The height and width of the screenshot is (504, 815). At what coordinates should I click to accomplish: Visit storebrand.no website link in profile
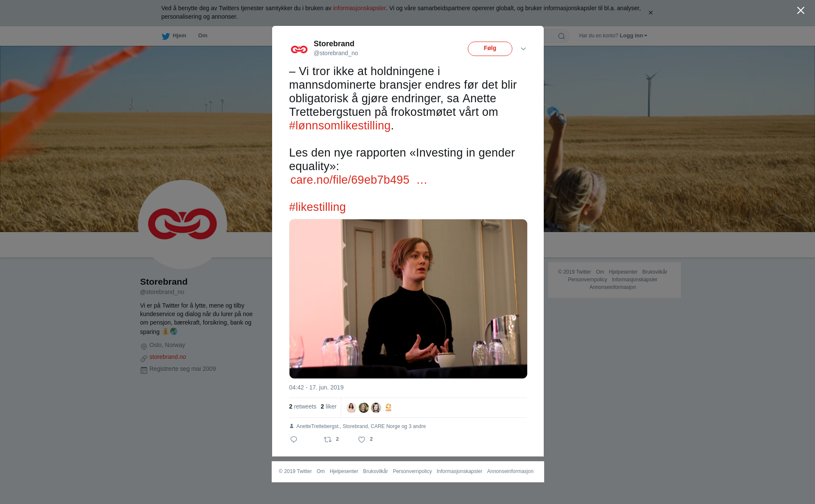pos(168,357)
